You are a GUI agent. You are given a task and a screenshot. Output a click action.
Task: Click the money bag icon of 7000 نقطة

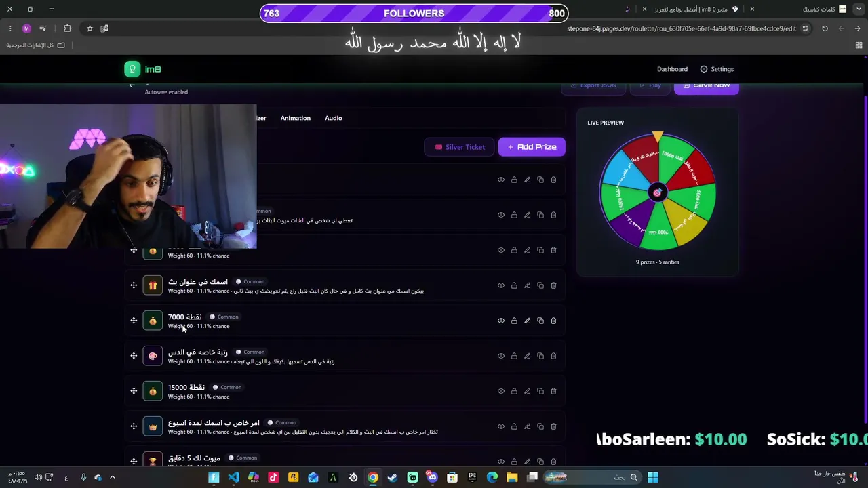(153, 321)
